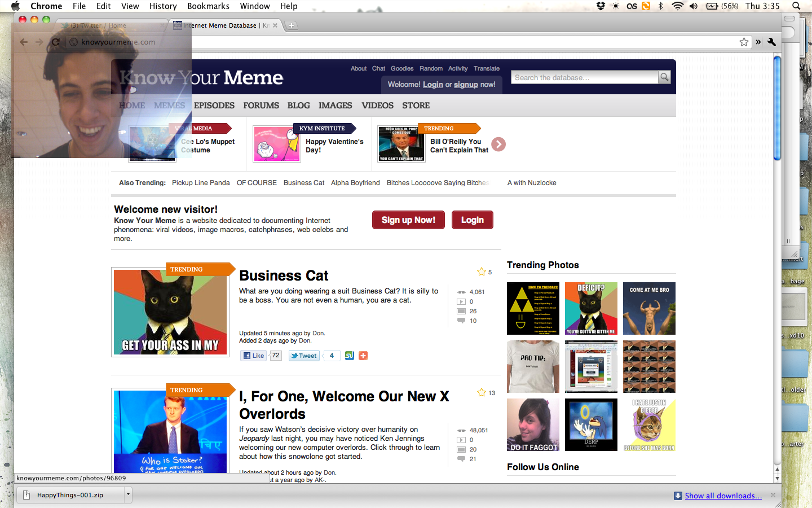Reload the page with the refresh button
The width and height of the screenshot is (812, 508).
(x=55, y=42)
